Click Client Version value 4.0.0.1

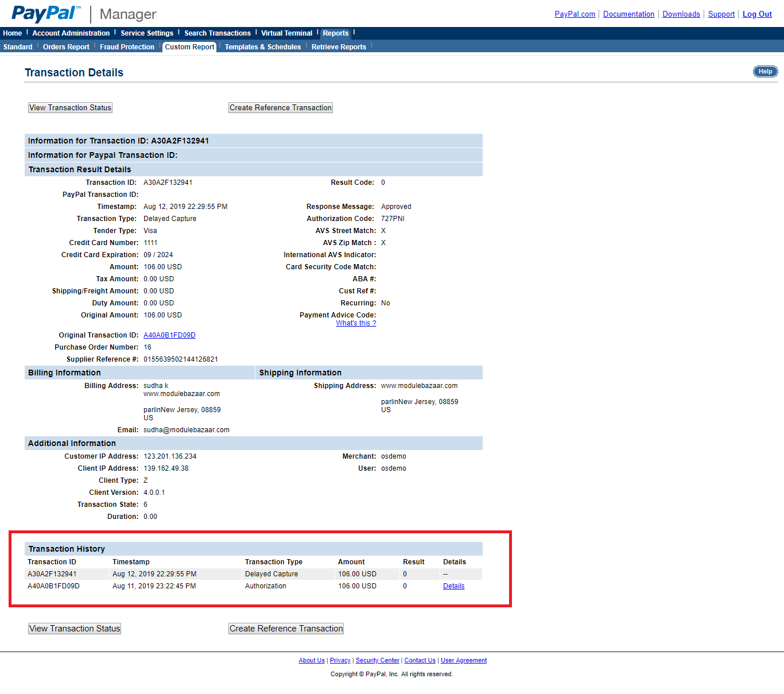tap(154, 493)
